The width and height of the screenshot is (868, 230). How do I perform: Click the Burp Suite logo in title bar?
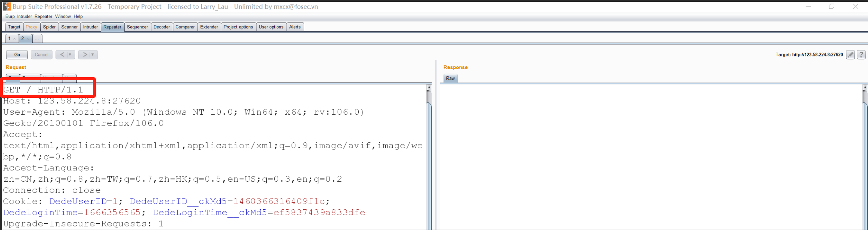click(x=7, y=7)
